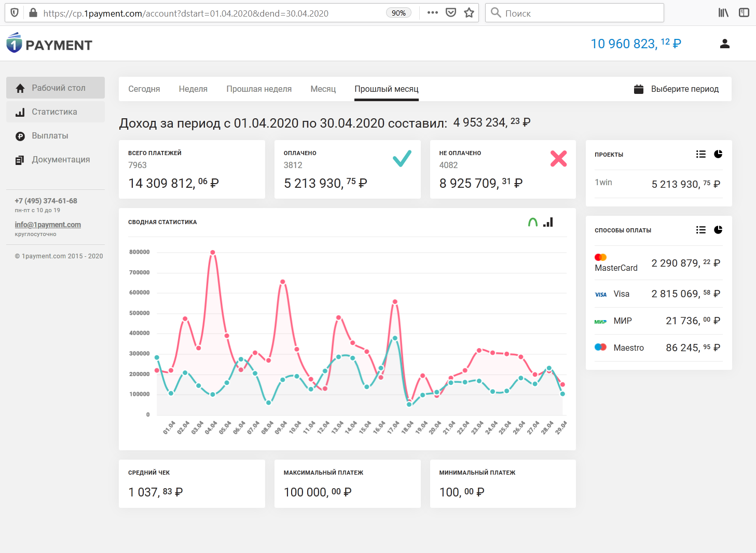Viewport: 756px width, 553px height.
Task: Go to Статистика section
Action: coord(56,112)
